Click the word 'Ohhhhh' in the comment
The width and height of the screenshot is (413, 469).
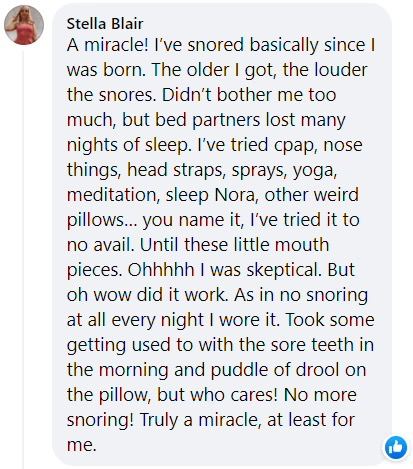161,269
